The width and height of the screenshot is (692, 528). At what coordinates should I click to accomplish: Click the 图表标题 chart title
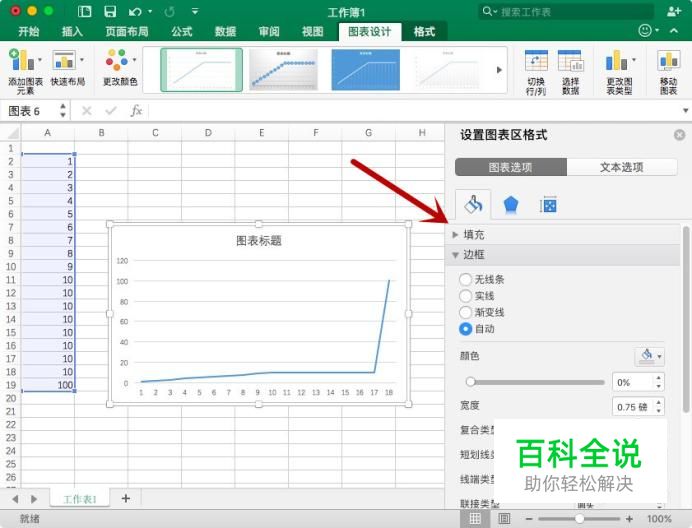(259, 241)
